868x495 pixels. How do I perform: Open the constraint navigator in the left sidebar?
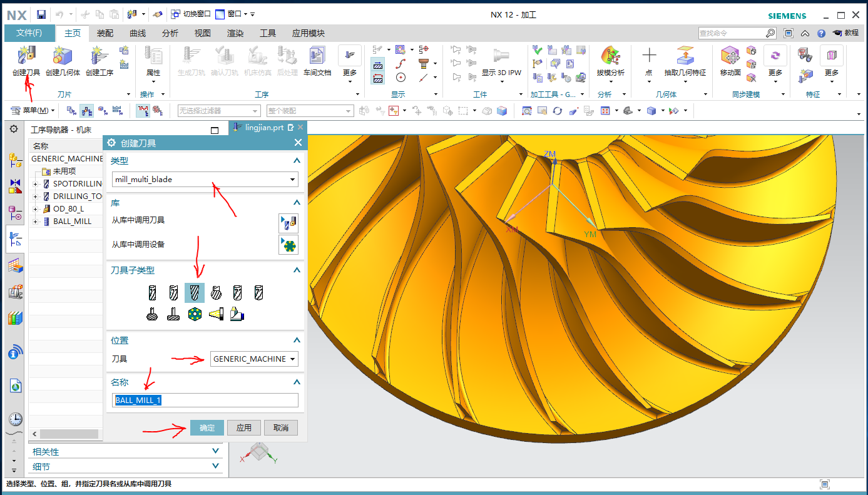pos(15,186)
